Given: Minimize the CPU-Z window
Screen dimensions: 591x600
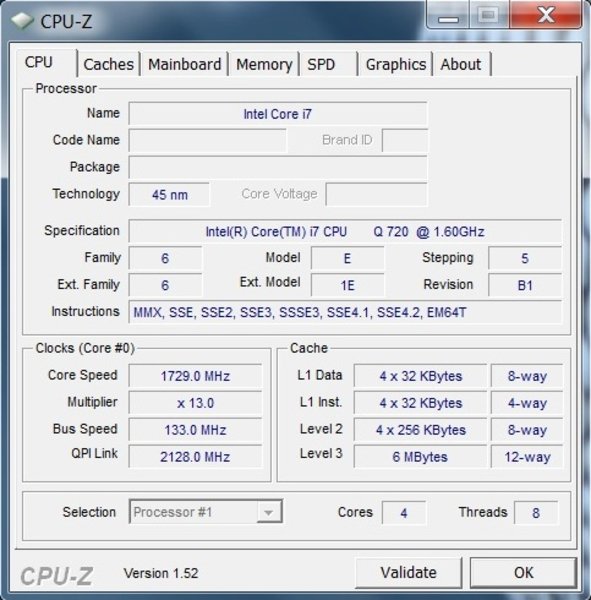Looking at the screenshot, I should pos(448,15).
